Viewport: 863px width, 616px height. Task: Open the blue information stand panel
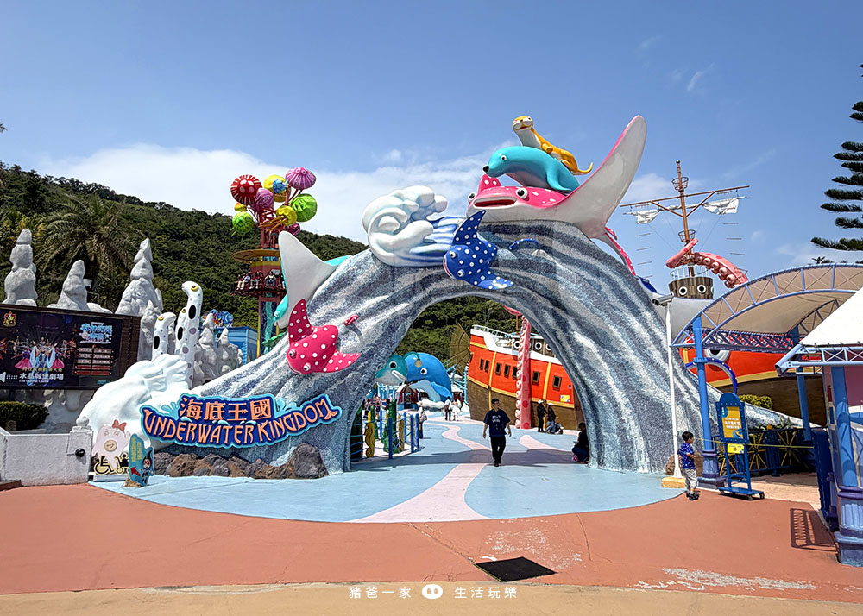(x=732, y=423)
